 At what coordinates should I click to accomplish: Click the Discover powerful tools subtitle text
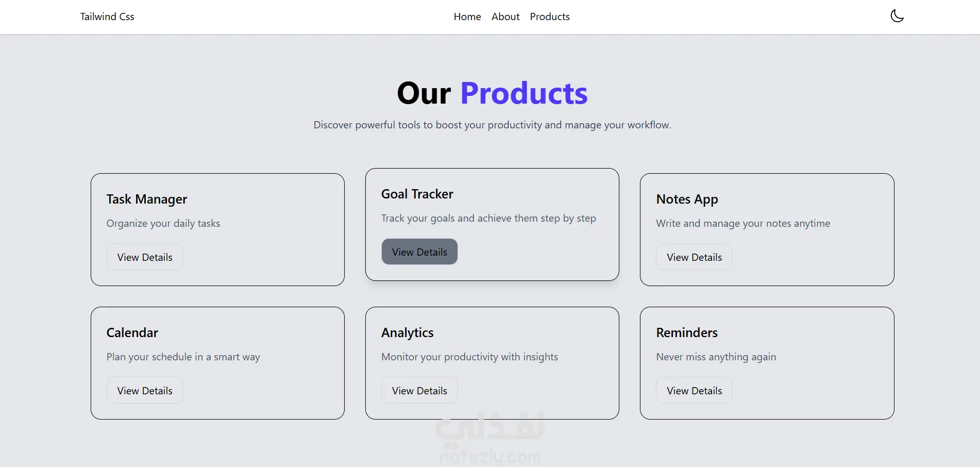coord(492,125)
